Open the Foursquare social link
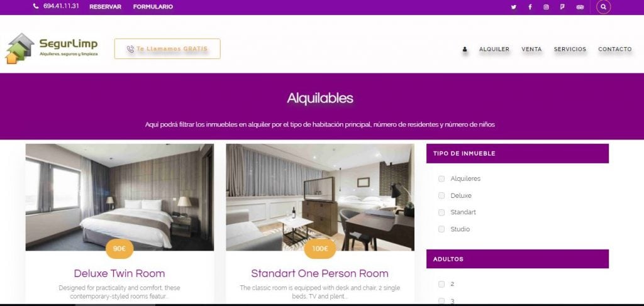Viewport: 644px width, 306px height. [x=562, y=7]
